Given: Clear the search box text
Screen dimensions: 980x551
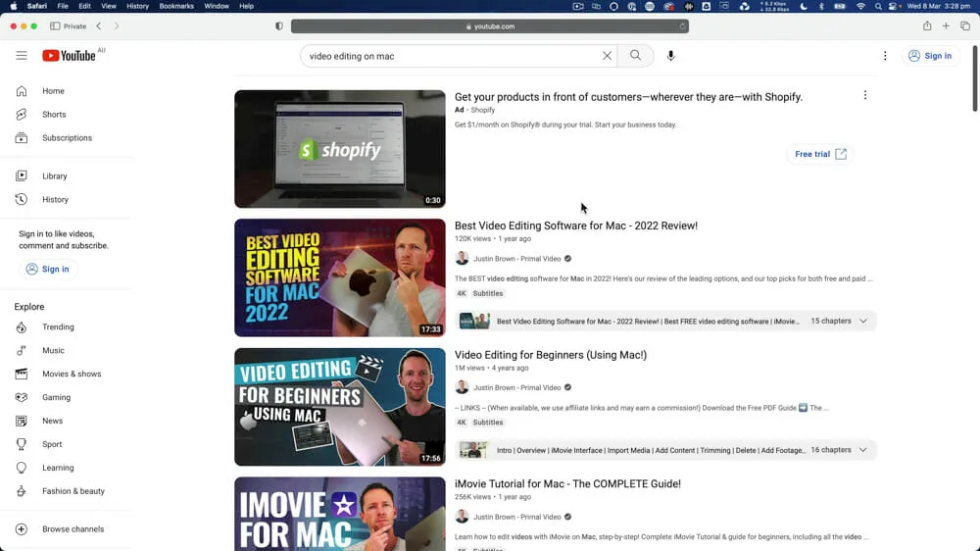Looking at the screenshot, I should click(x=607, y=56).
